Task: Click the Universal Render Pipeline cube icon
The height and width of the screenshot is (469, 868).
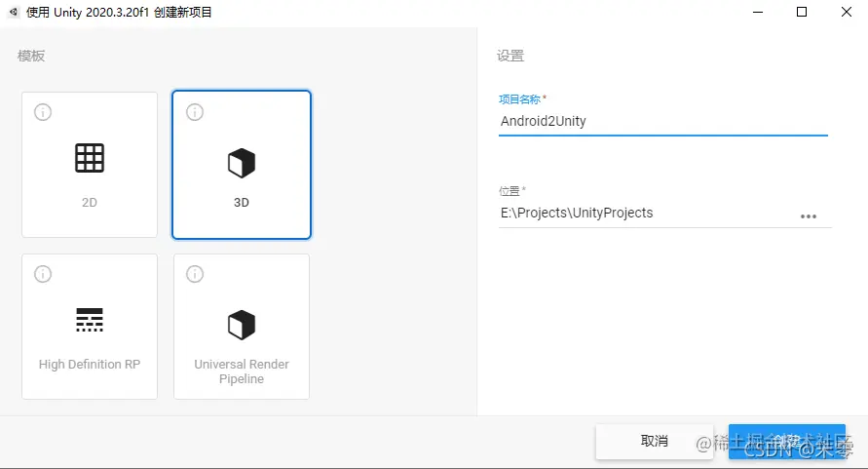Action: coord(242,325)
